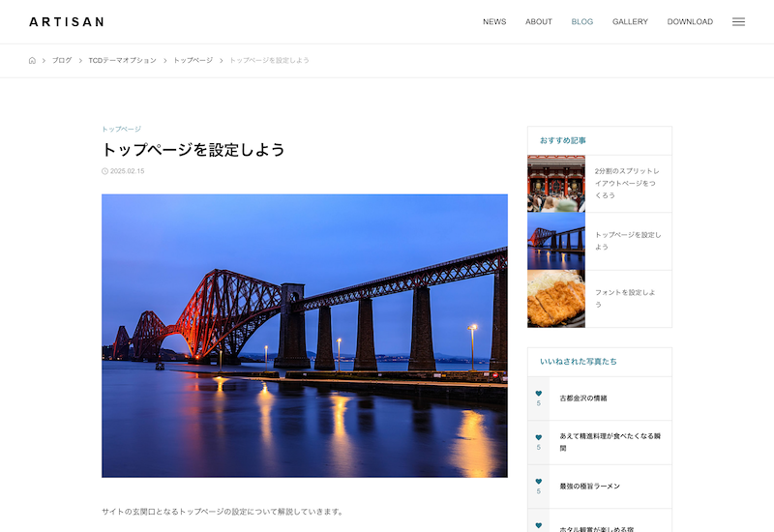Open the GALLERY menu item

click(x=630, y=21)
